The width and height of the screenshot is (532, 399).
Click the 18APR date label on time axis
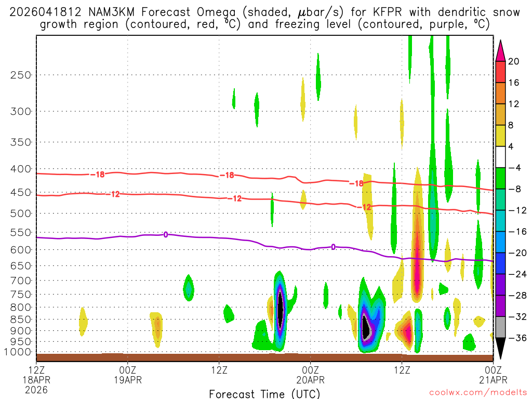click(36, 380)
